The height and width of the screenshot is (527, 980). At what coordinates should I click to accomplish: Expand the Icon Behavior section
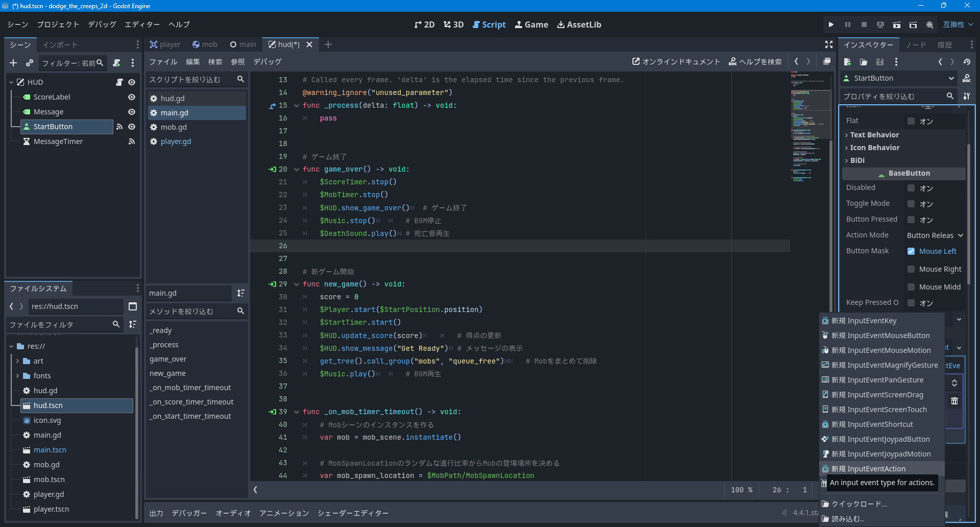(903, 148)
